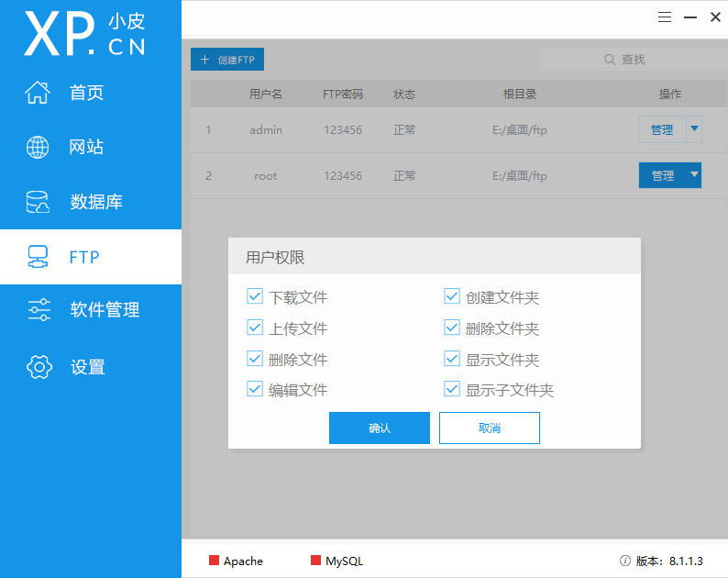728x578 pixels.
Task: Open the hamburger menu in title bar
Action: 665,17
